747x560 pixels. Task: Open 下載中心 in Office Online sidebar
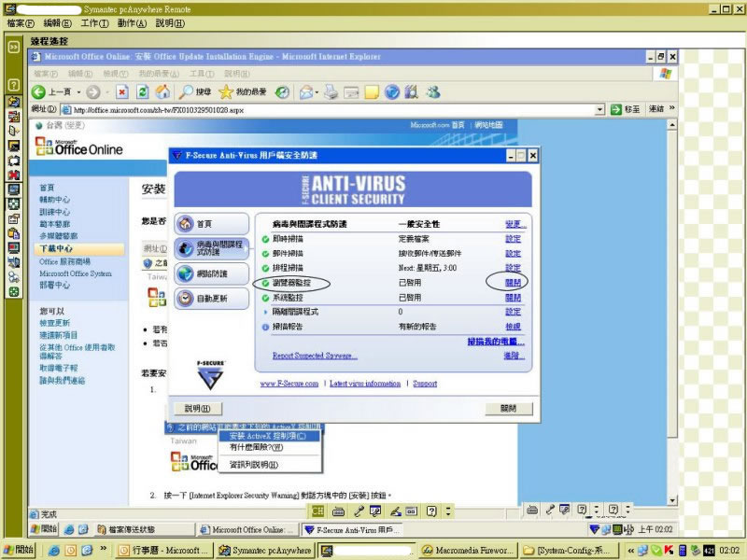(x=56, y=248)
